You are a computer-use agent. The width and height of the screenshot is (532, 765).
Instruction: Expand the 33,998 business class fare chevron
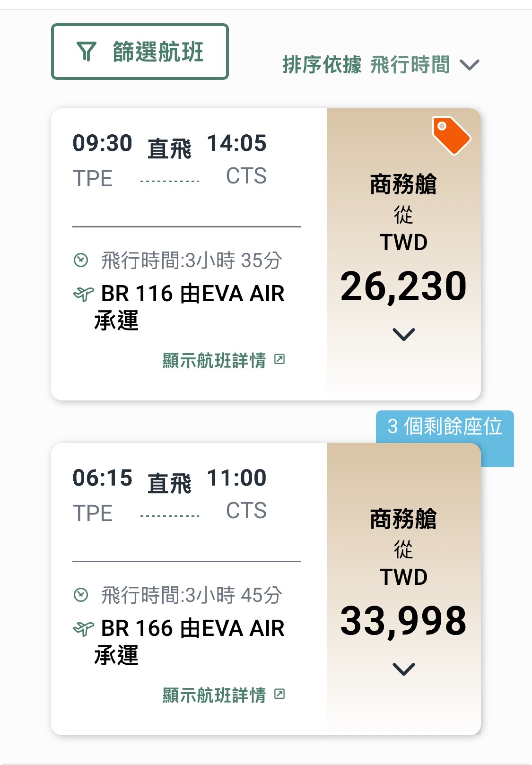[x=404, y=669]
